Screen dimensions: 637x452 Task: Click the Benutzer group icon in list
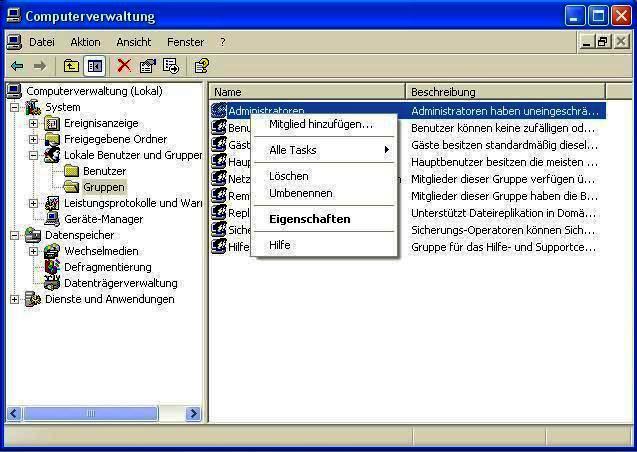click(219, 128)
